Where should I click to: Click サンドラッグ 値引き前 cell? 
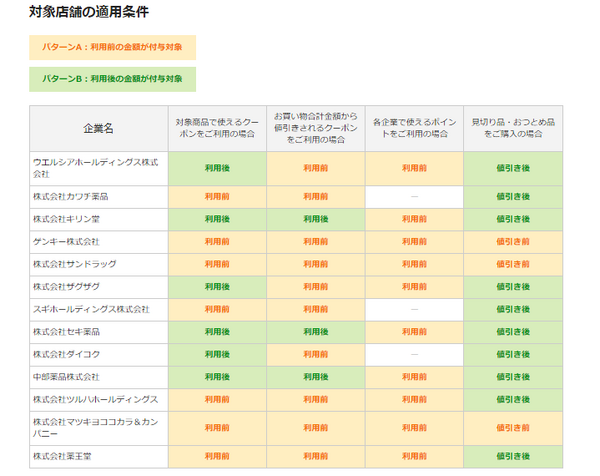[513, 265]
